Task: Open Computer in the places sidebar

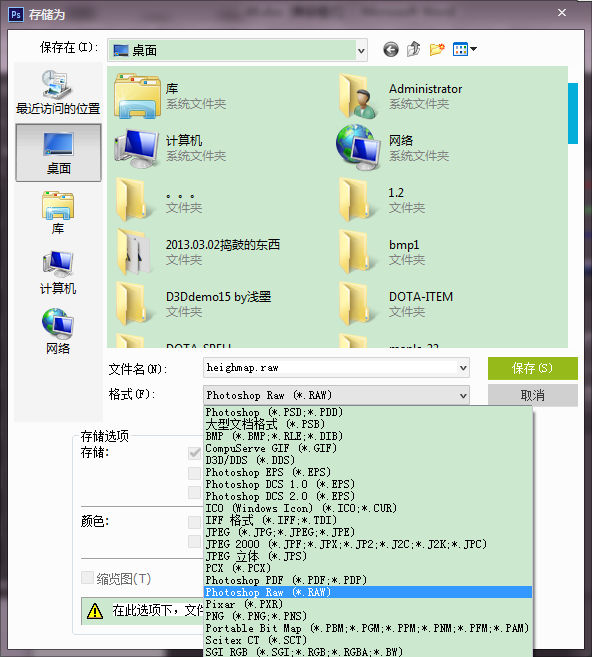Action: tap(58, 272)
